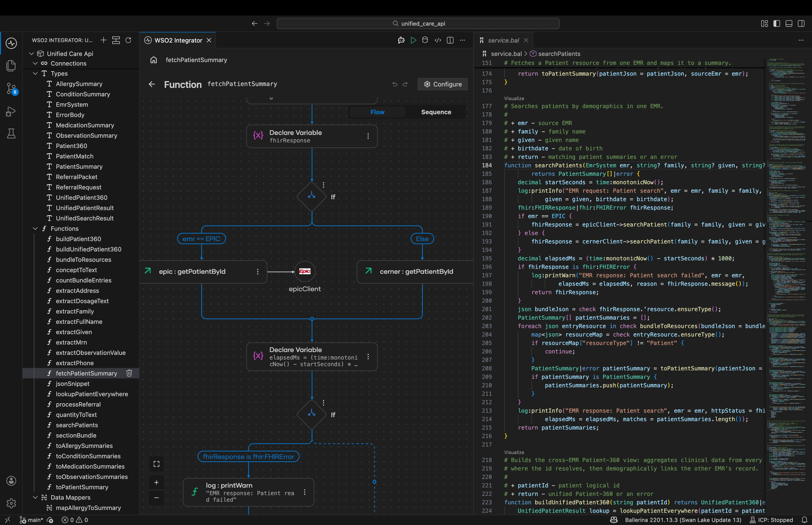The image size is (812, 525).
Task: Start debugging with the bug icon
Action: 425,40
